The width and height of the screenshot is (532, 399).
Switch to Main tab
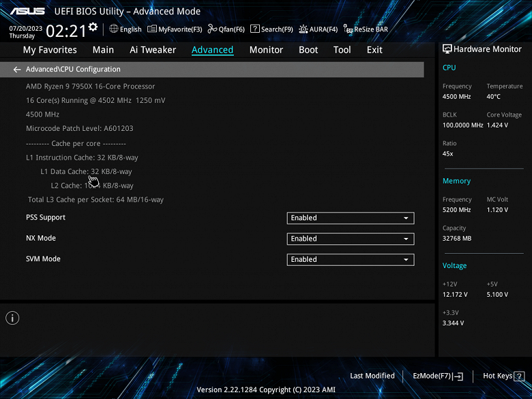click(103, 50)
